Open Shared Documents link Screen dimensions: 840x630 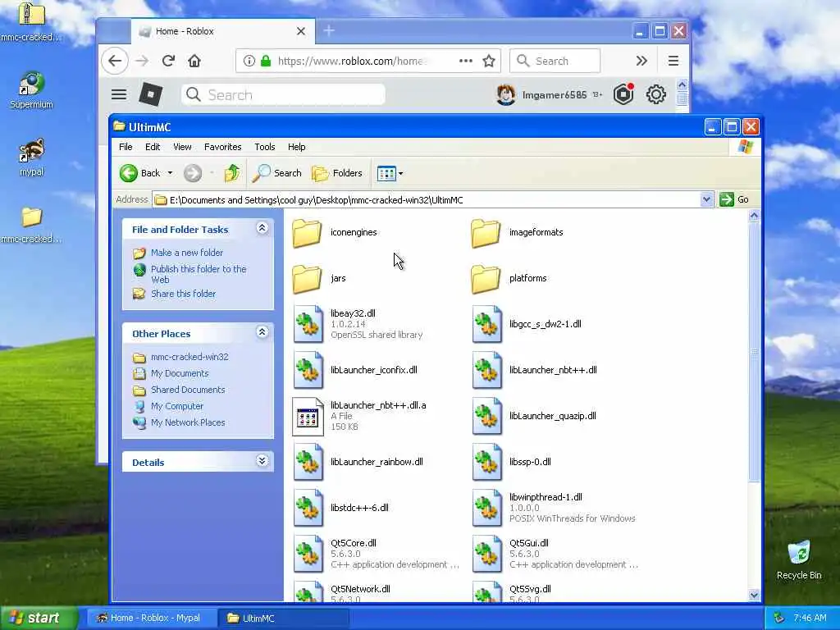coord(188,390)
